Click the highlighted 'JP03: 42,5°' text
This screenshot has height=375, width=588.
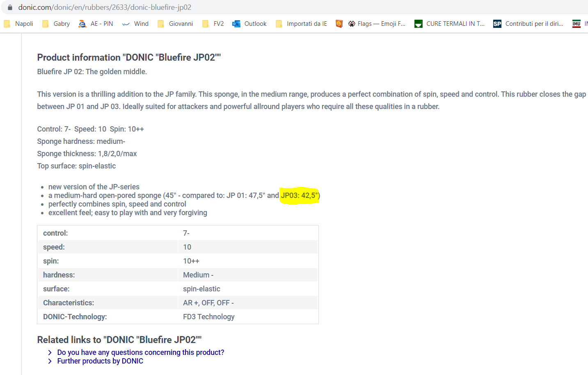pyautogui.click(x=300, y=195)
